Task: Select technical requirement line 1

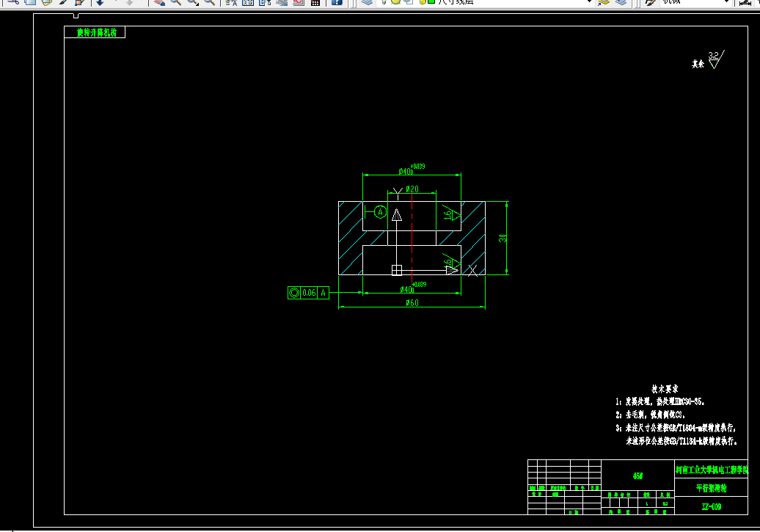Action: click(x=660, y=401)
